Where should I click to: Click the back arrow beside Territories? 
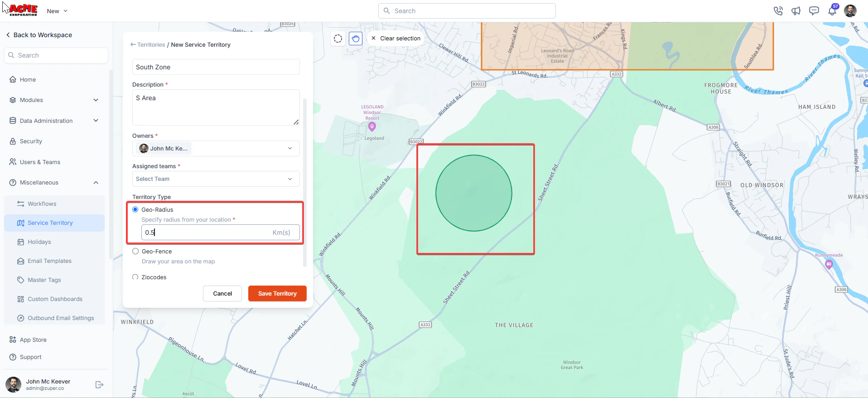(133, 44)
